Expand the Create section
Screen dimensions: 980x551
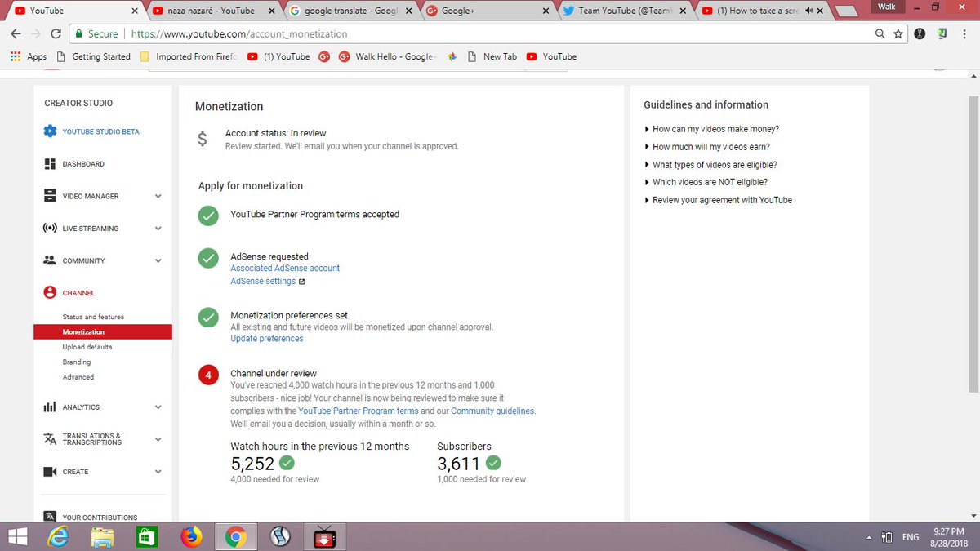pyautogui.click(x=158, y=472)
